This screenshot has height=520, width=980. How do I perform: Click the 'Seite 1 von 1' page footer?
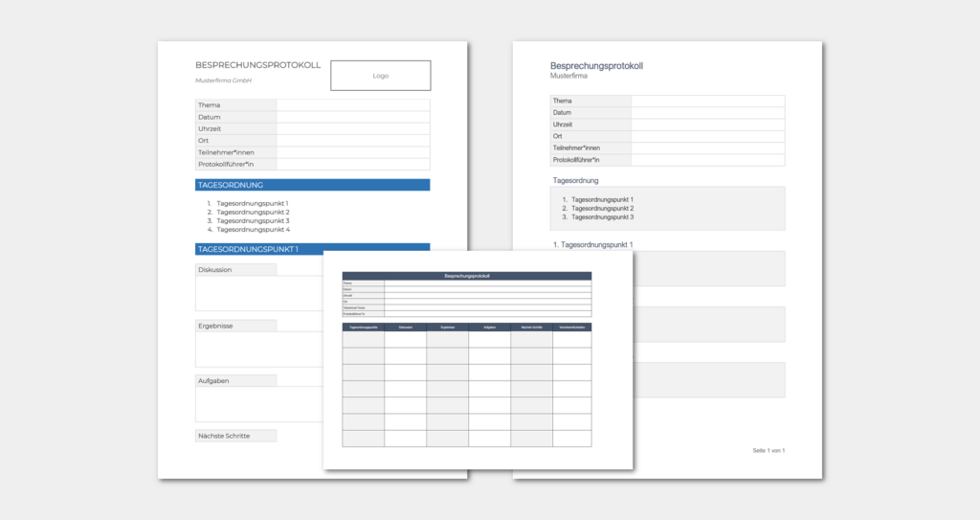[x=768, y=450]
